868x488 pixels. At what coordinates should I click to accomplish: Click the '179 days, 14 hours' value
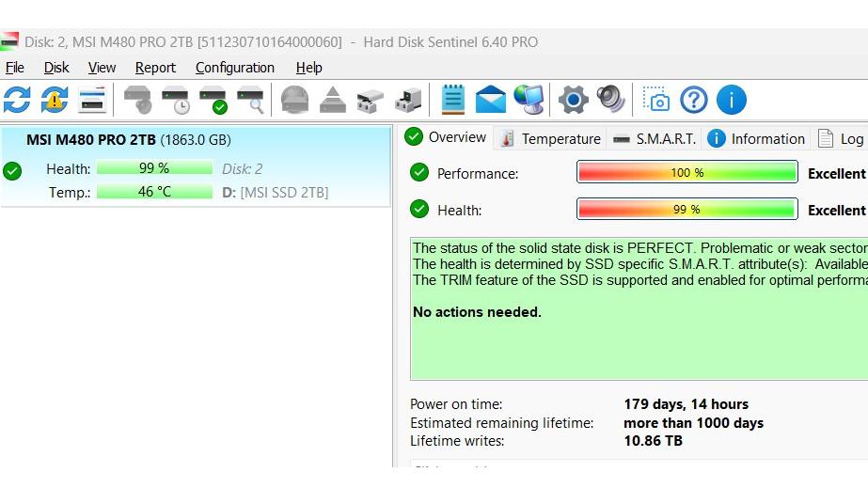tap(686, 404)
